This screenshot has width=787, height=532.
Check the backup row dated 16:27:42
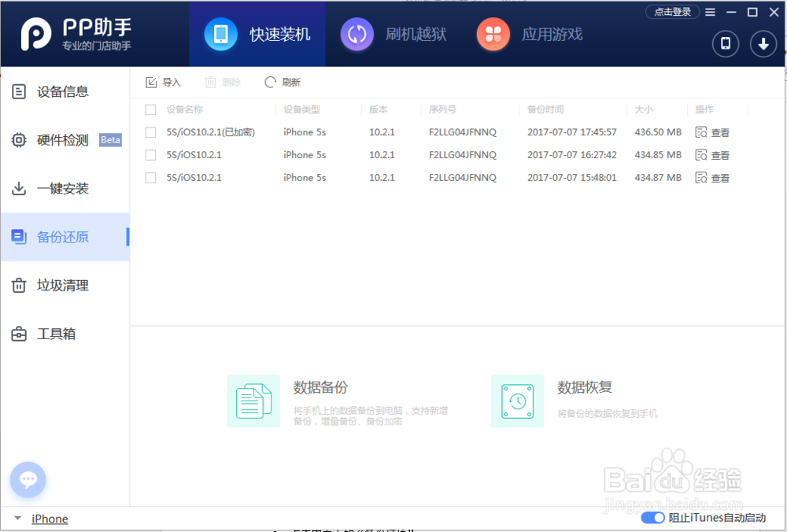click(x=150, y=155)
